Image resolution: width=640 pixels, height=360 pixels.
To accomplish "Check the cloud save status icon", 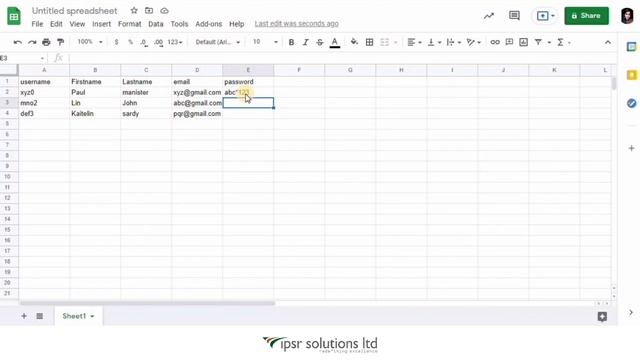I will [x=164, y=11].
